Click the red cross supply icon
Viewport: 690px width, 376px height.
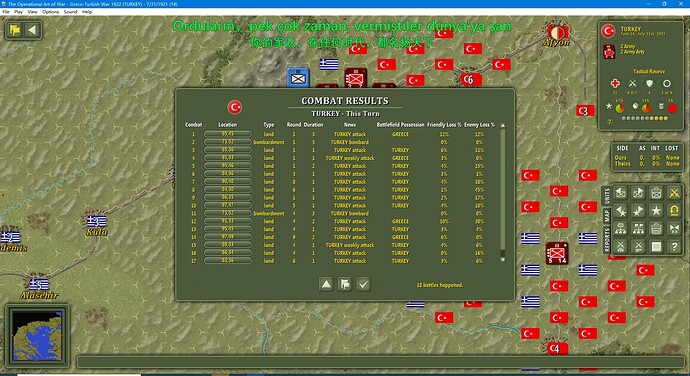[x=615, y=83]
